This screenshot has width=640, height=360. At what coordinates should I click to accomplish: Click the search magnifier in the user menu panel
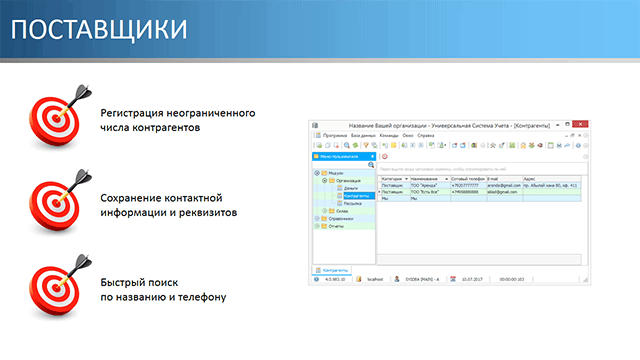coord(371,165)
